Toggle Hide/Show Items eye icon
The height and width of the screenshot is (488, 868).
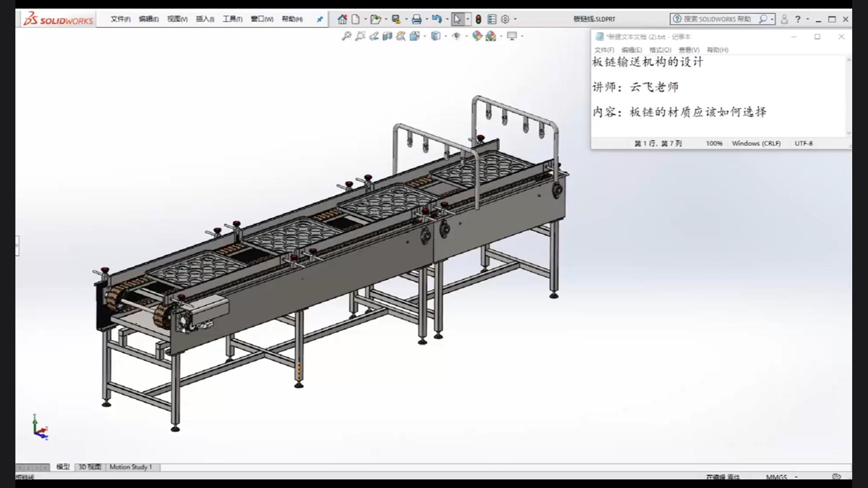point(456,36)
